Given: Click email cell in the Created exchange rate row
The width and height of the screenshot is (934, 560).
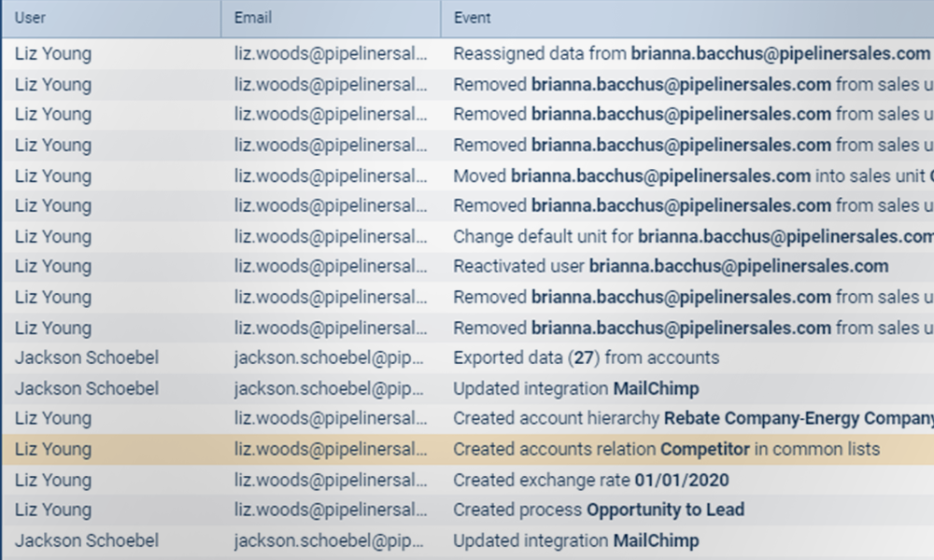Looking at the screenshot, I should [x=330, y=480].
